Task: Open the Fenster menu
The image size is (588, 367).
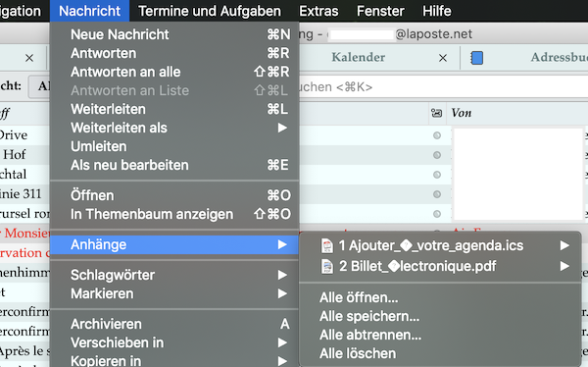Action: coord(380,11)
